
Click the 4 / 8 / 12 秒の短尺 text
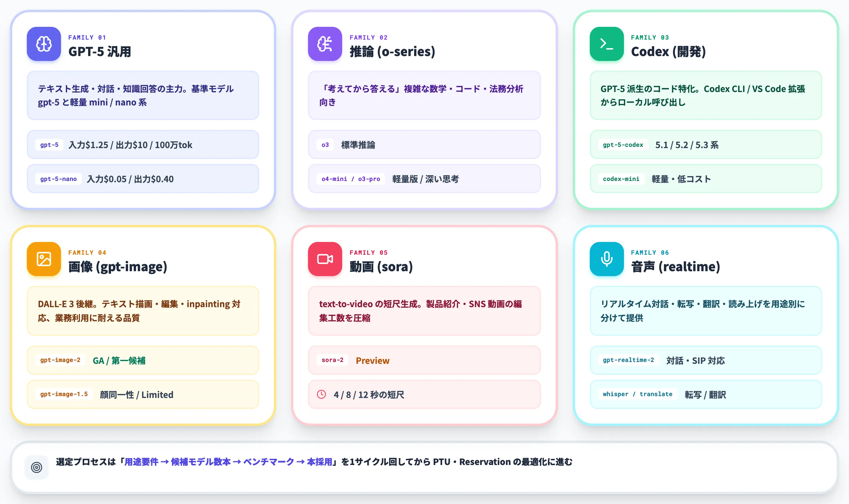(369, 395)
